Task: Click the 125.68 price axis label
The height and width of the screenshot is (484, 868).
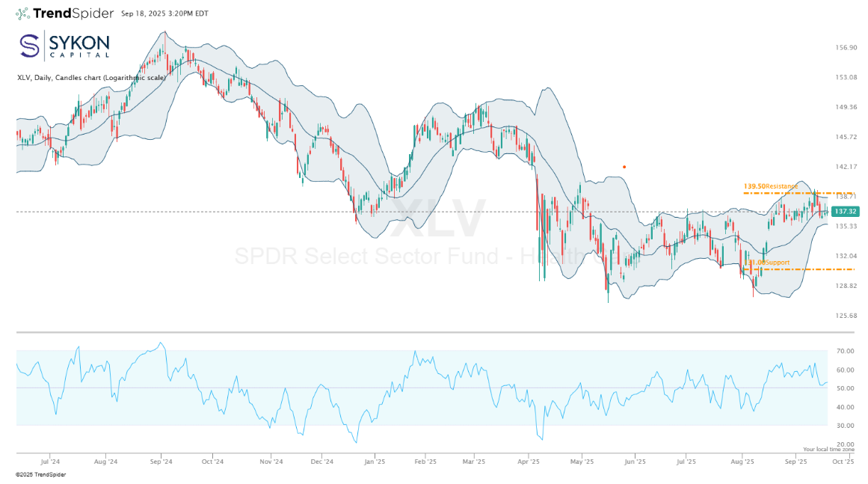Action: 846,316
